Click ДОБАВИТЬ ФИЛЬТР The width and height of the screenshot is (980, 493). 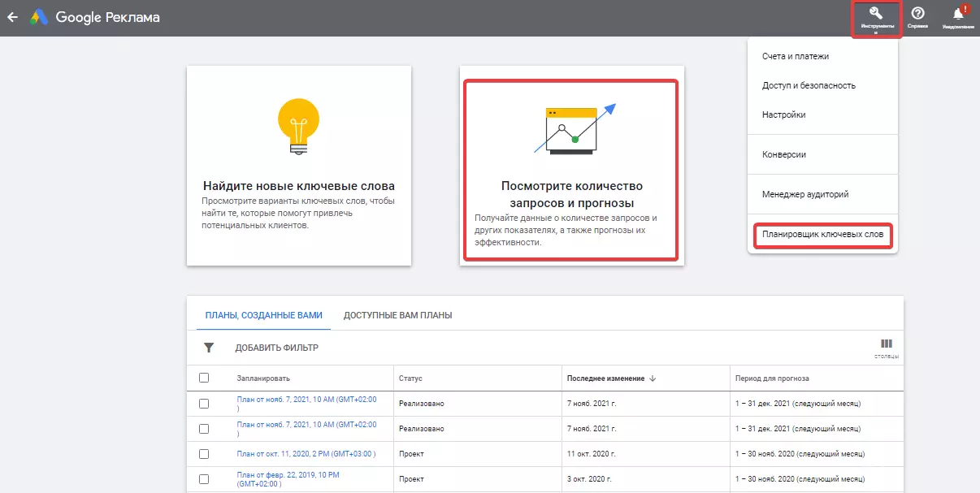(x=276, y=348)
